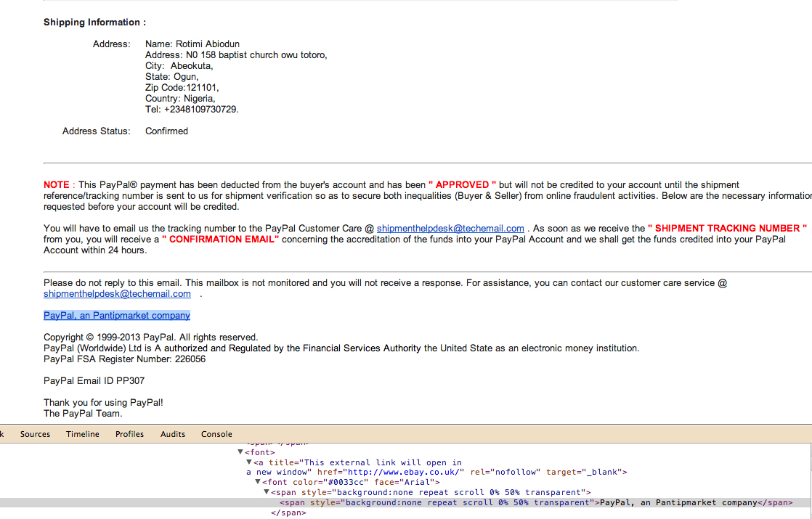Collapse the <font> element node

tap(240, 452)
